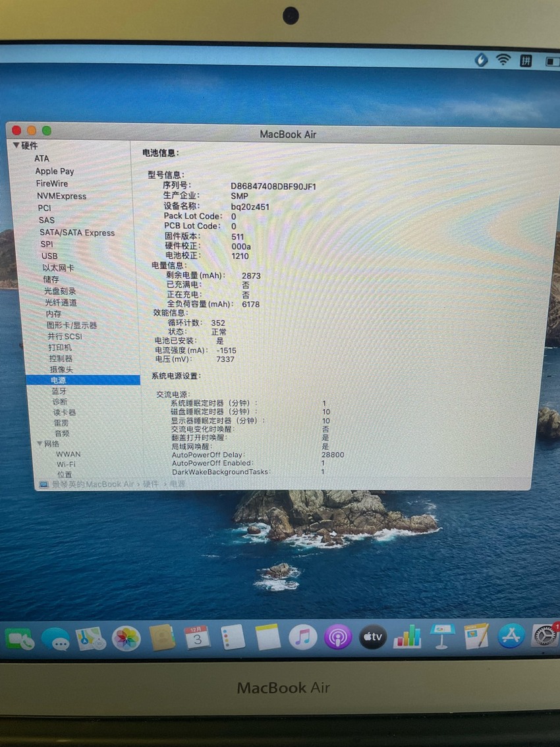The width and height of the screenshot is (560, 747).
Task: Open Podcasts app in dock
Action: coord(338,637)
